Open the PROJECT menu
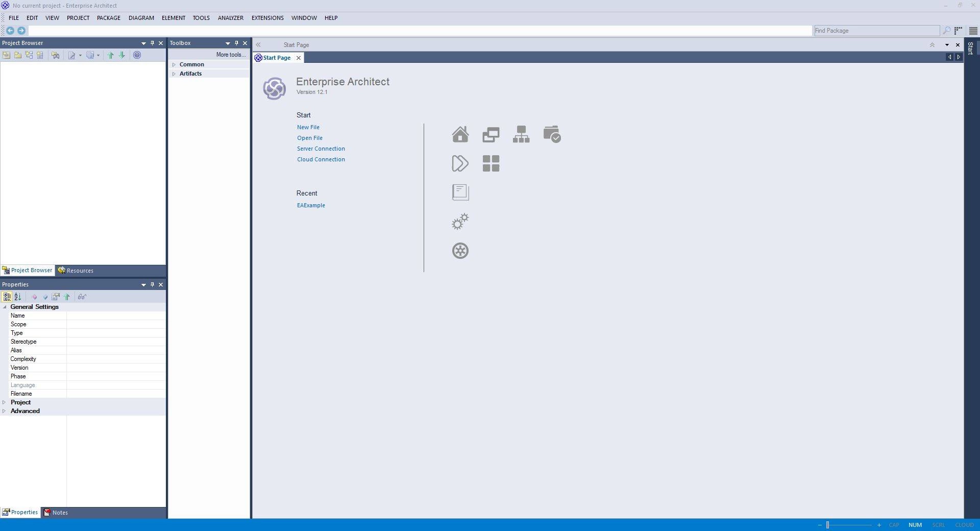Screen dimensions: 980x531 click(78, 18)
